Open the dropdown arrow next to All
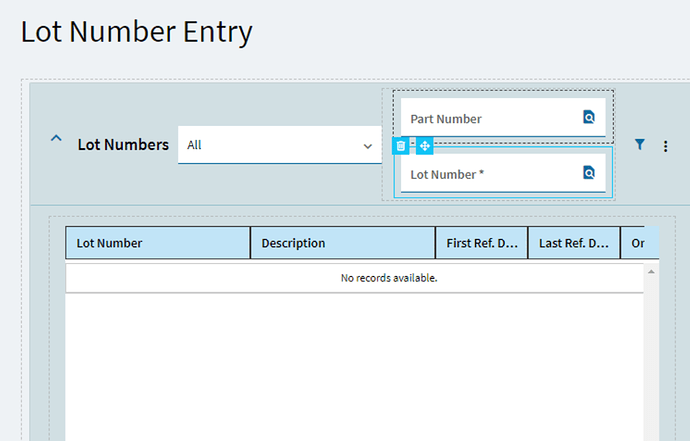The width and height of the screenshot is (690, 441). (367, 146)
